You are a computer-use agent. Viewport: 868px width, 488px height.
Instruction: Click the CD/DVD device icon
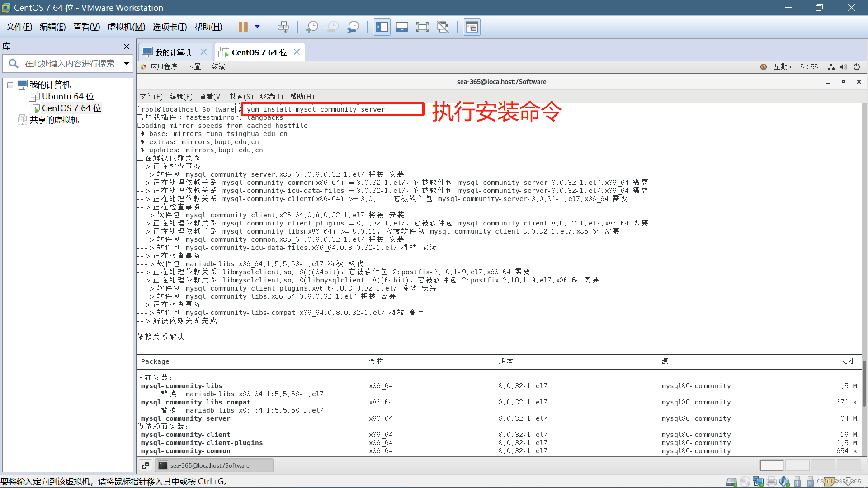[745, 482]
